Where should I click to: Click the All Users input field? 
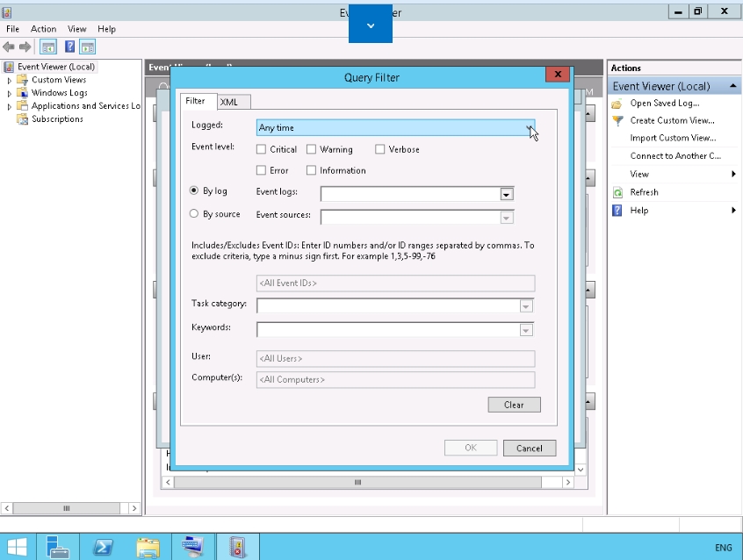coord(396,359)
